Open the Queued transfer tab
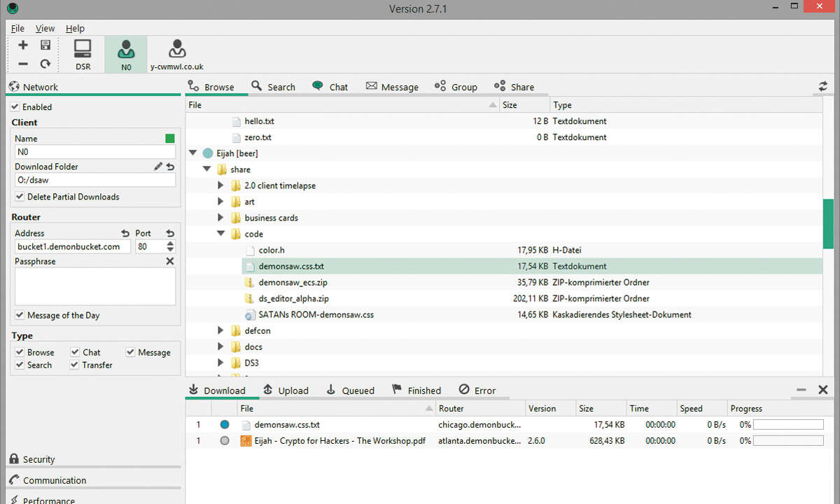 (350, 390)
